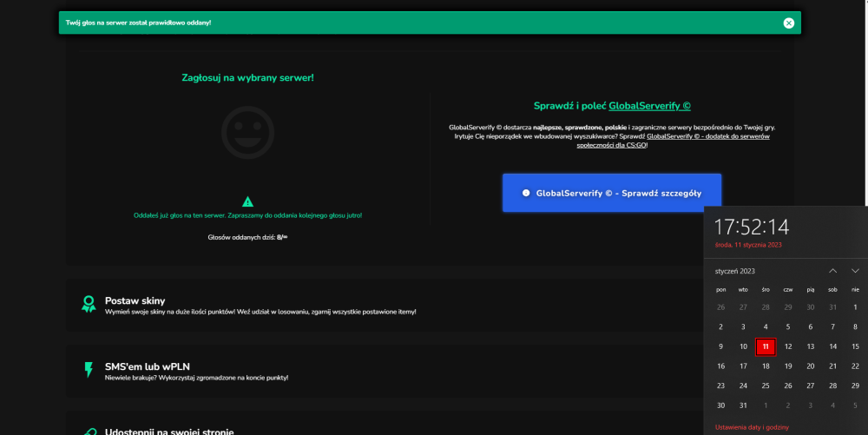
Task: Click the Głosów oddanych dziś count text
Action: [247, 237]
